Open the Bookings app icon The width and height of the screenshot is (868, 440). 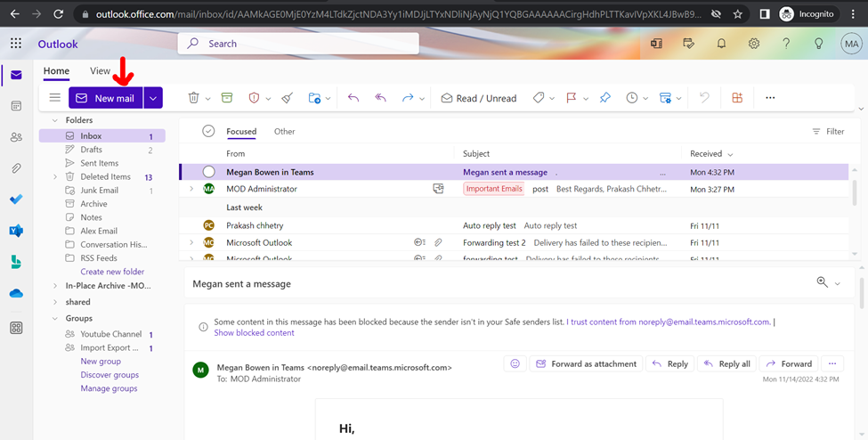pyautogui.click(x=16, y=262)
